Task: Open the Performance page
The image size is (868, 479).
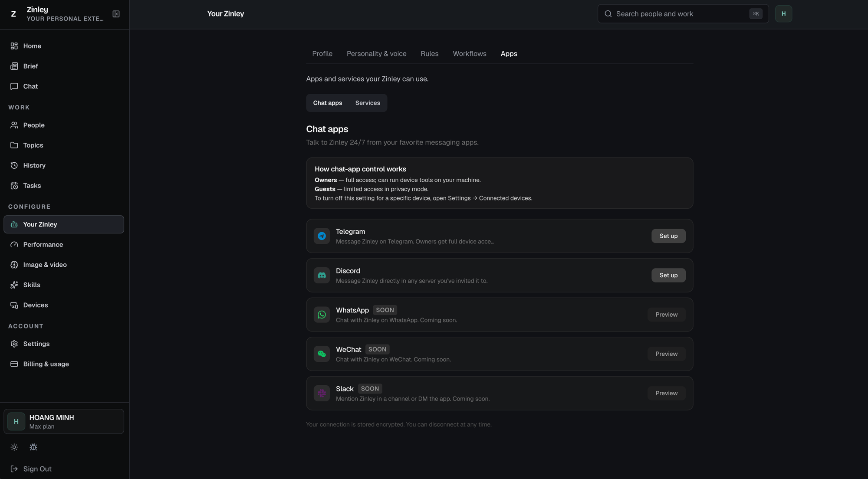Action: (64, 245)
